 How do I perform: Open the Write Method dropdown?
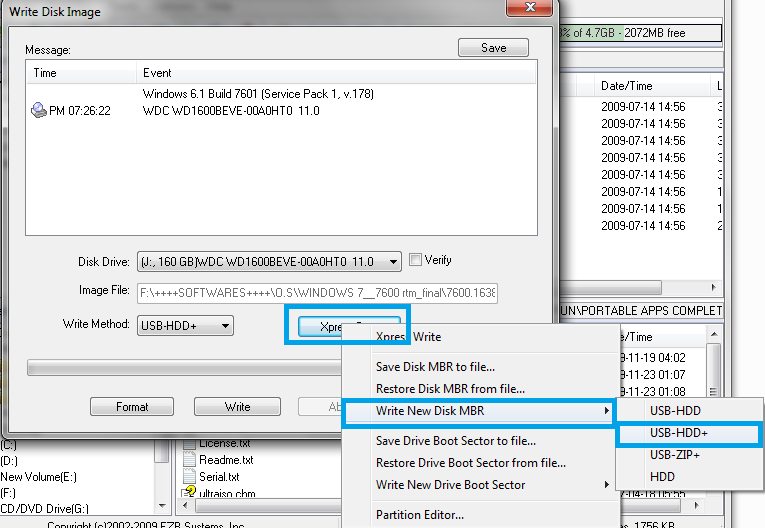click(x=185, y=325)
